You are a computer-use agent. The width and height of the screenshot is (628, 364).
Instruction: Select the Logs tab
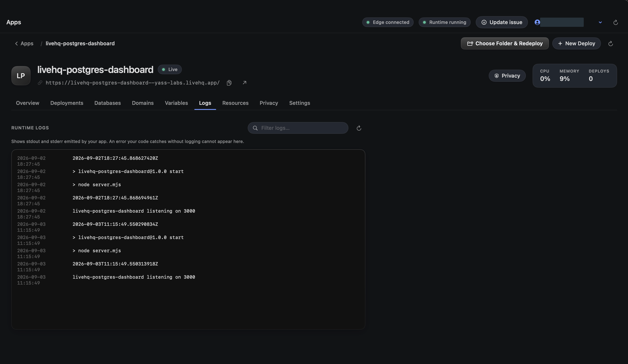point(205,103)
